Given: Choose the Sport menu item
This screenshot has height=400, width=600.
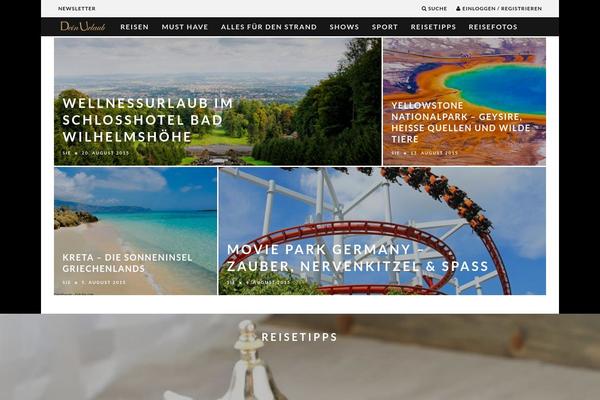Looking at the screenshot, I should 385,27.
